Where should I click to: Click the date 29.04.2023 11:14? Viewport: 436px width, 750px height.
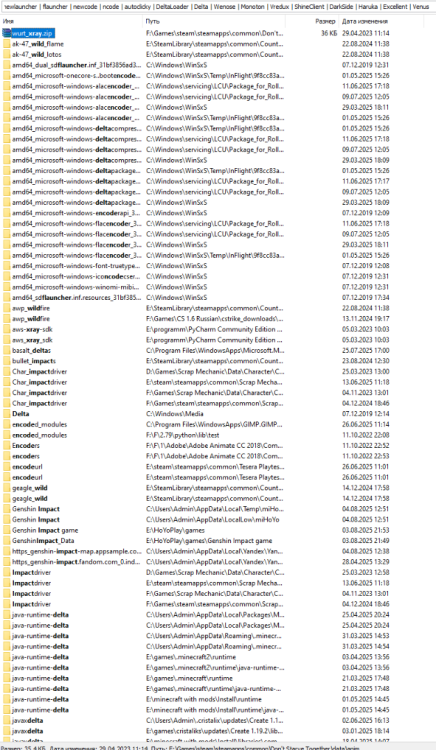[366, 33]
